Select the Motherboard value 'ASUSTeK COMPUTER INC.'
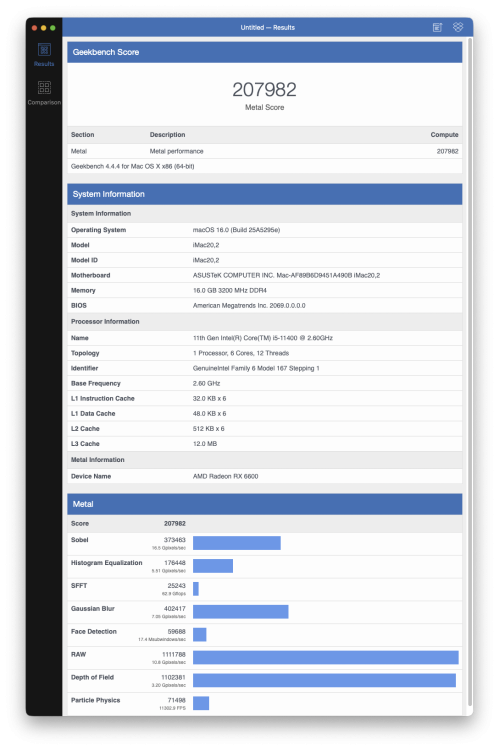The image size is (499, 750). pyautogui.click(x=233, y=276)
